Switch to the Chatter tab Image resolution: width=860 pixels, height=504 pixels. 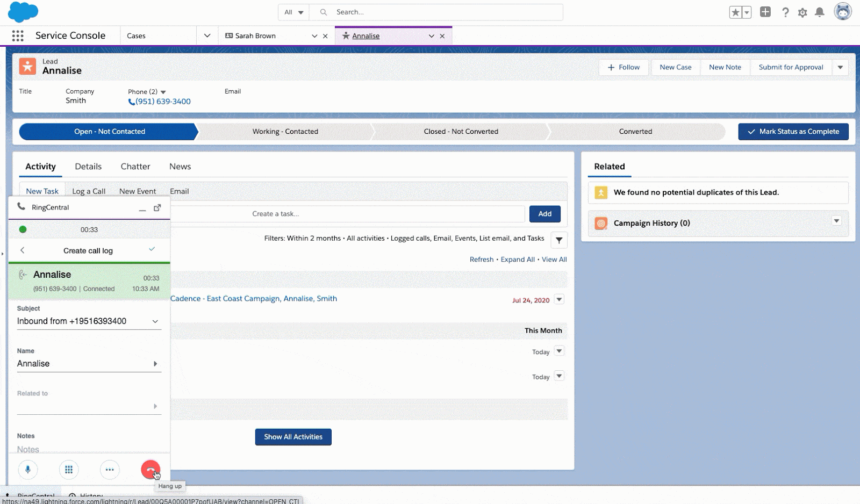(135, 167)
